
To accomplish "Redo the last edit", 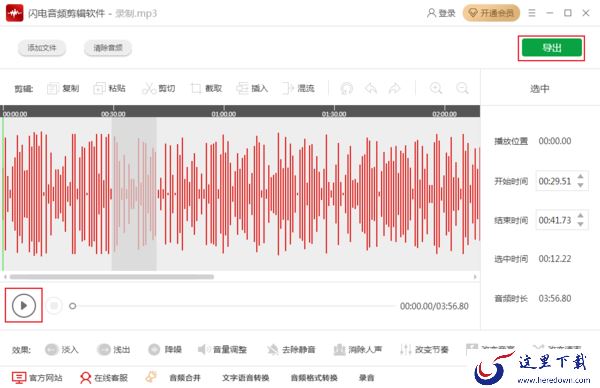I will point(395,88).
